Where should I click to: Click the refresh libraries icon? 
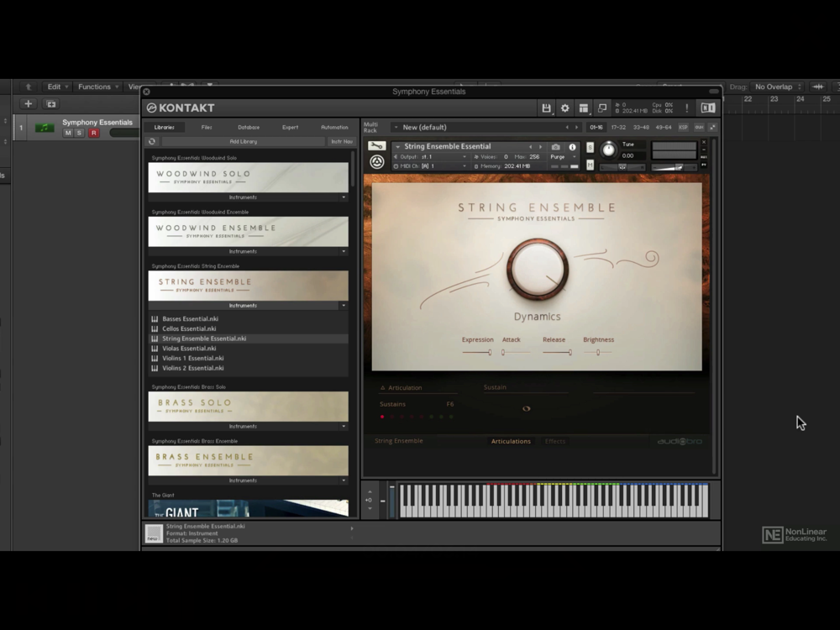pyautogui.click(x=152, y=141)
